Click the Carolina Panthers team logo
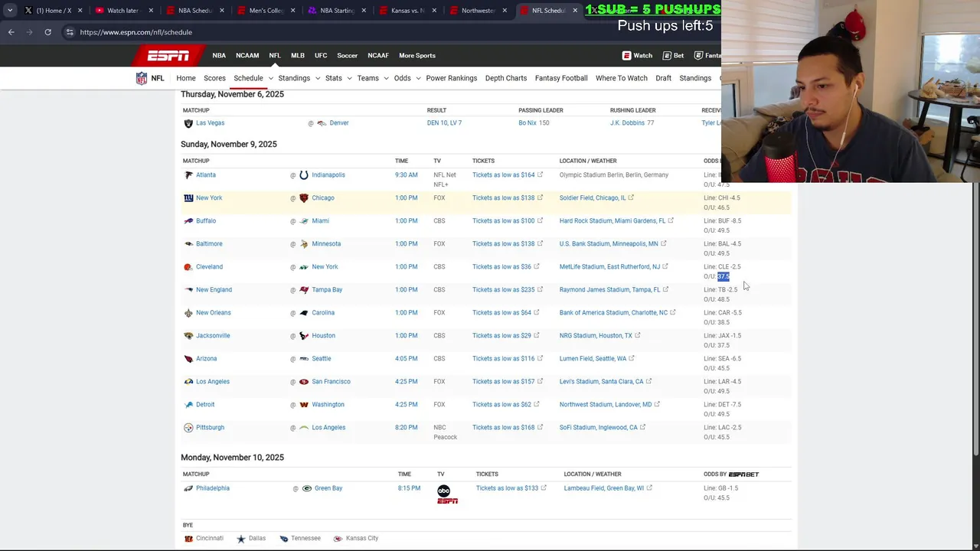 (304, 313)
